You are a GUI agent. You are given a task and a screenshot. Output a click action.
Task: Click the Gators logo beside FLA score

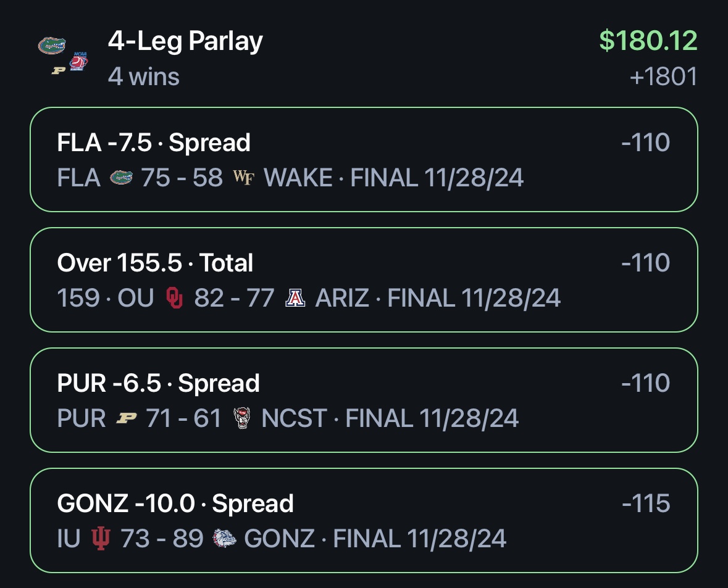coord(121,178)
